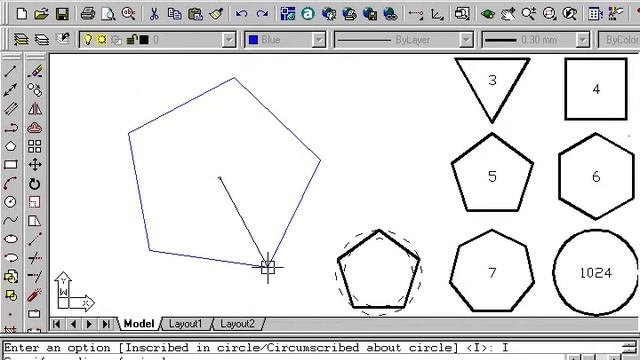The image size is (640, 360).
Task: Jump to last layout tab arrow
Action: 106,324
